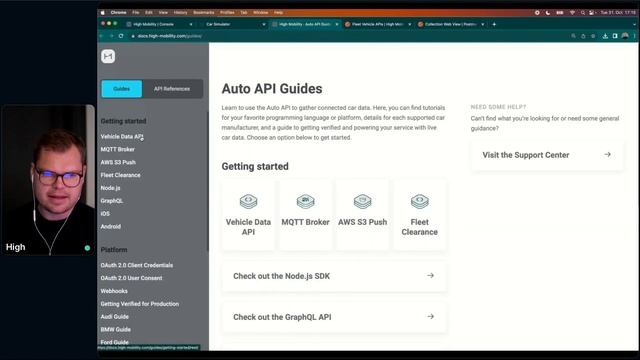Click the Fleet Clearance card icon
This screenshot has width=640, height=360.
pos(420,201)
